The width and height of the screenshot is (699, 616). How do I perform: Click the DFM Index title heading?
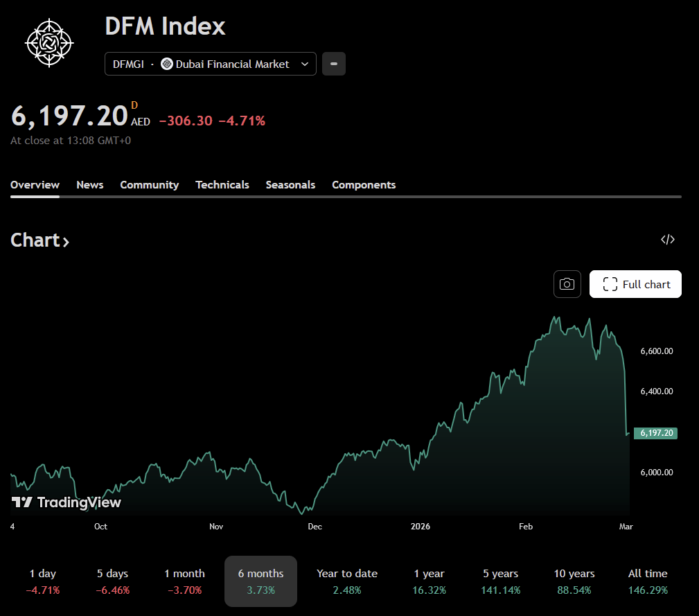point(165,26)
